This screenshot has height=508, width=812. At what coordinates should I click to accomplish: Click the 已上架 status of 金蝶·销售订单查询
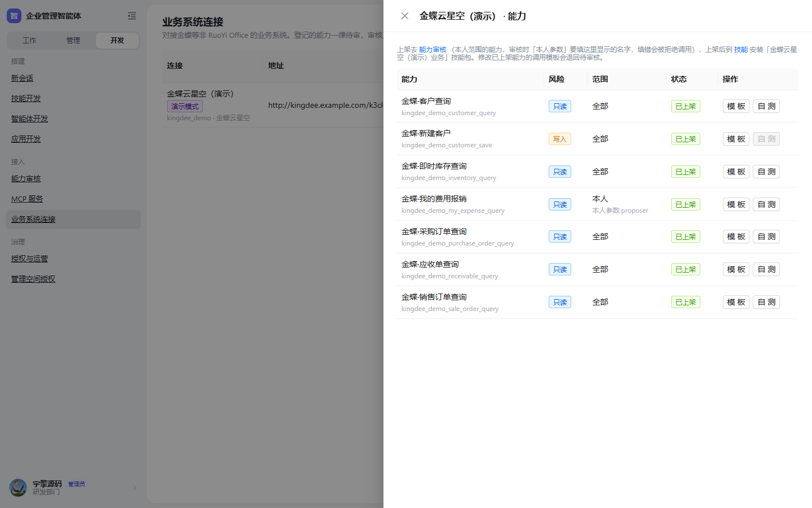[686, 302]
